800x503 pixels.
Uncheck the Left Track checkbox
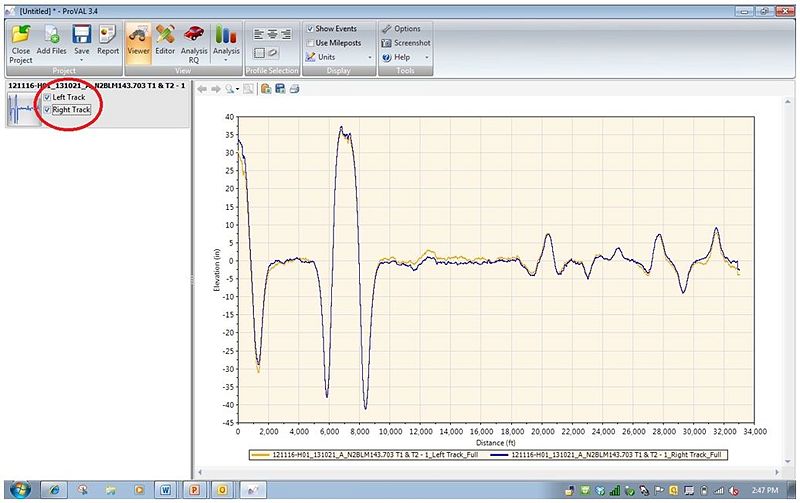pos(47,97)
